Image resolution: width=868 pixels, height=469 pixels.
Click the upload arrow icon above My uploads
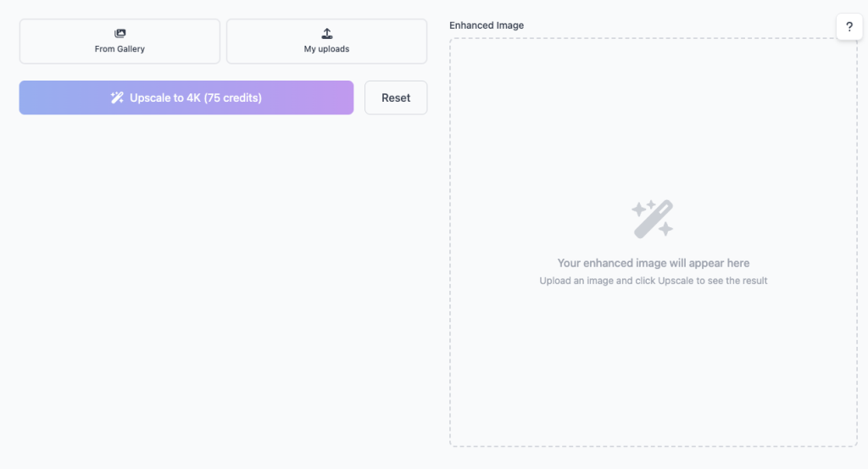327,34
